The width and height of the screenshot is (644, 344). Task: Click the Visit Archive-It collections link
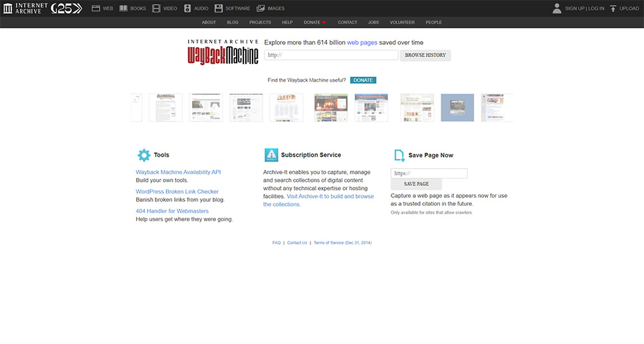[x=318, y=201]
